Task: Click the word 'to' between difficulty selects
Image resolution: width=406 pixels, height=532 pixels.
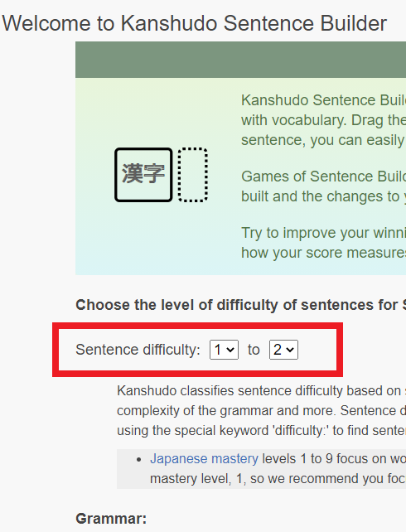Action: (x=254, y=350)
